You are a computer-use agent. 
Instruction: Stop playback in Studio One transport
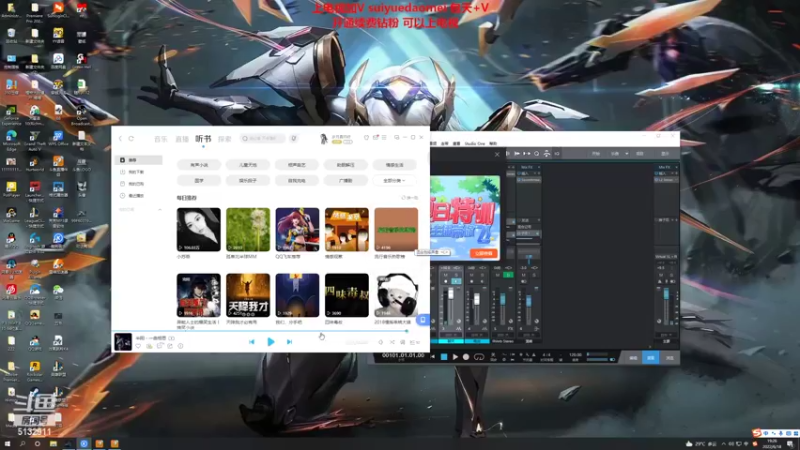pyautogui.click(x=444, y=357)
